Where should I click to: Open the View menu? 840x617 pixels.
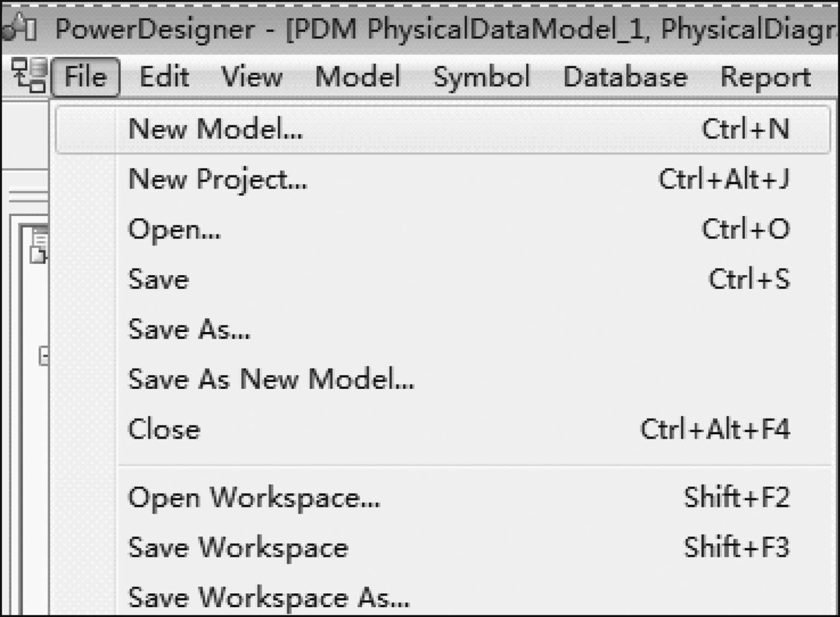pyautogui.click(x=252, y=77)
